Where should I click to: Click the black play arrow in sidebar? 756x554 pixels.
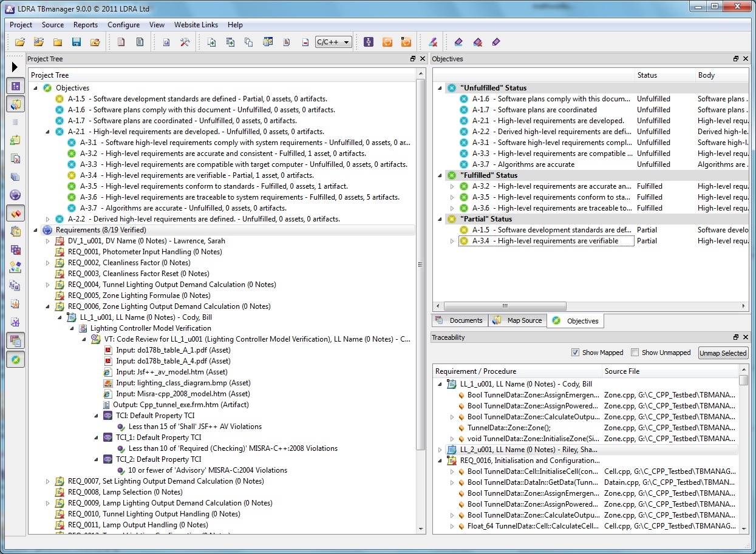tap(15, 67)
